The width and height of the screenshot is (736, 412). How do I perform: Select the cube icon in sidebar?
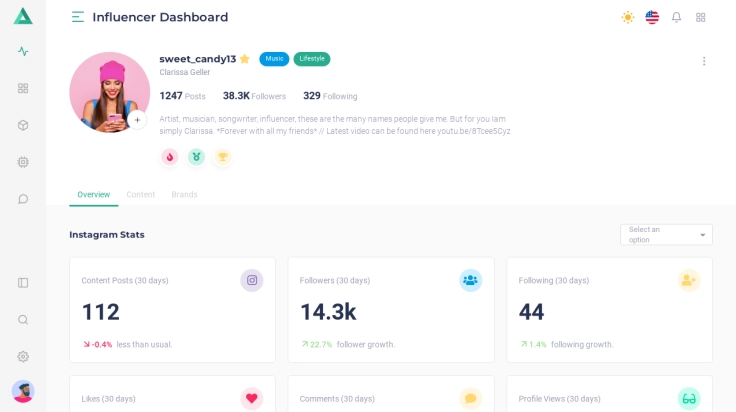coord(23,125)
